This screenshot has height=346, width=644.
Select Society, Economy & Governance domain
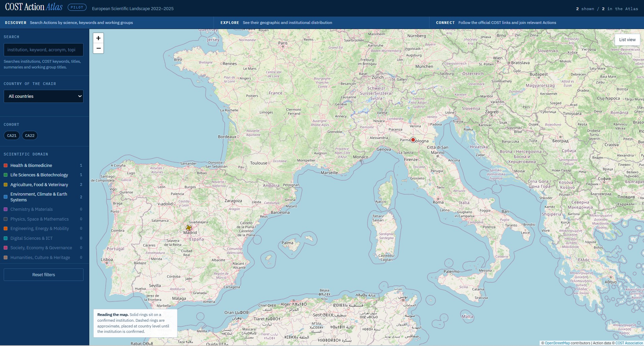pyautogui.click(x=43, y=248)
